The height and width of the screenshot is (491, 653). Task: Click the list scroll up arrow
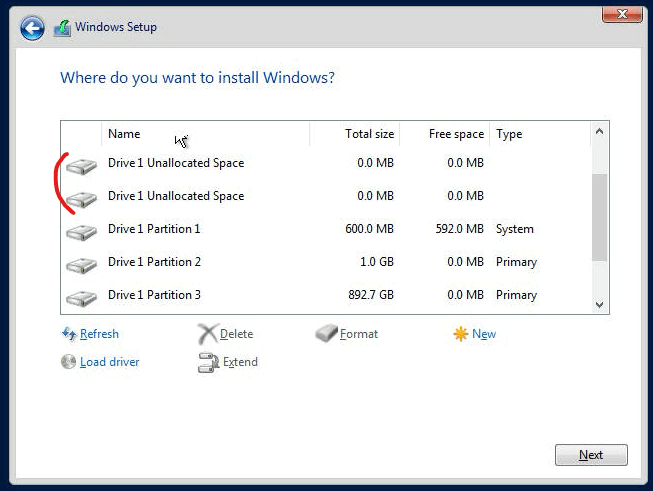coord(600,132)
